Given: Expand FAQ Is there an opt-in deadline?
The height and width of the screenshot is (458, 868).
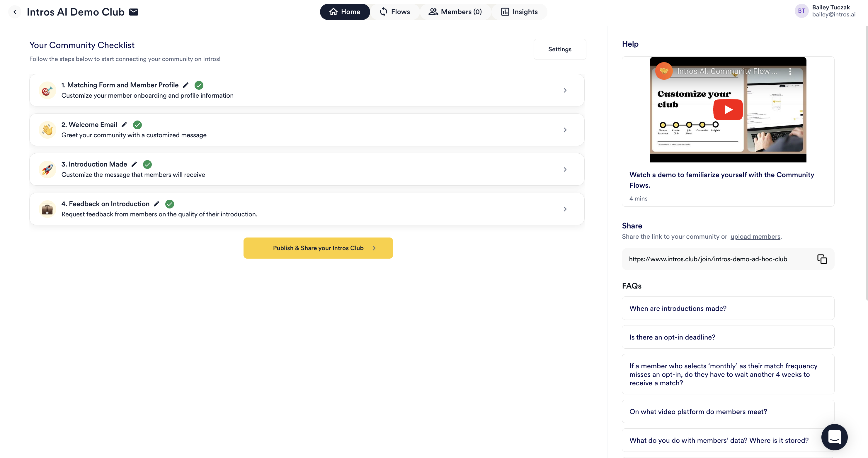Looking at the screenshot, I should click(x=728, y=337).
